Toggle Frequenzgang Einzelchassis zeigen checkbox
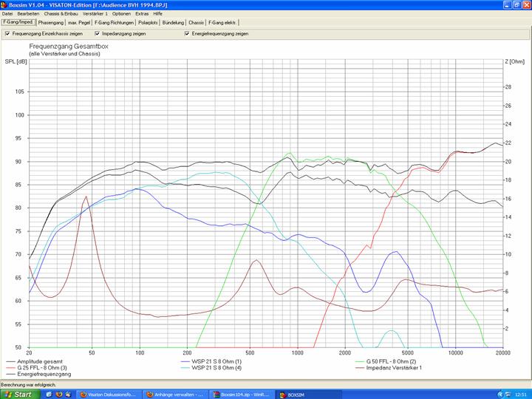532x399 pixels. pos(7,33)
